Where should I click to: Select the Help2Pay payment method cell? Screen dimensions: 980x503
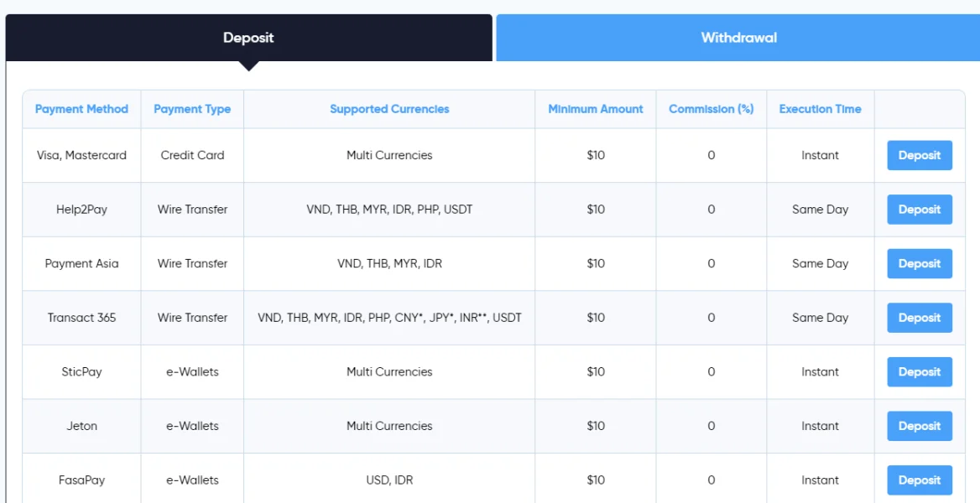[81, 210]
